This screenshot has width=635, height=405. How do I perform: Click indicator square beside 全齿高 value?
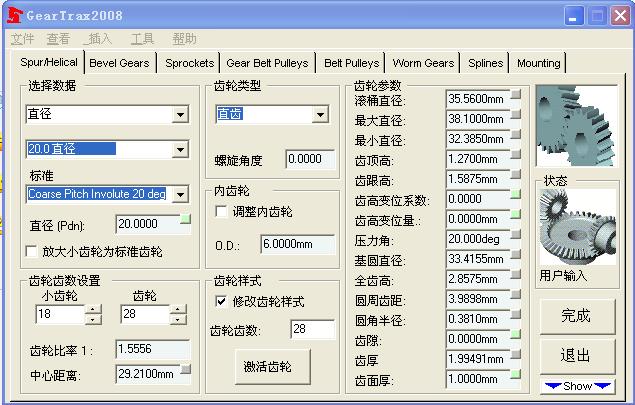pos(516,274)
